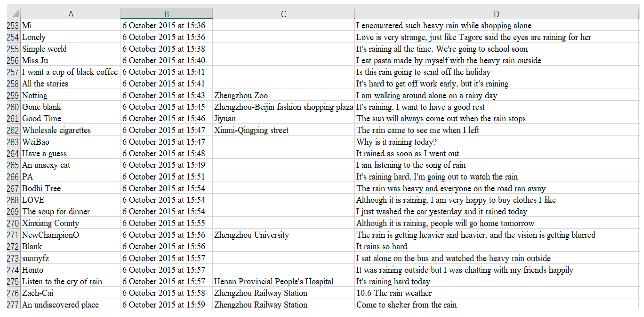
Task: Select the 'Listen to the cry of rain' cell
Action: pyautogui.click(x=62, y=282)
